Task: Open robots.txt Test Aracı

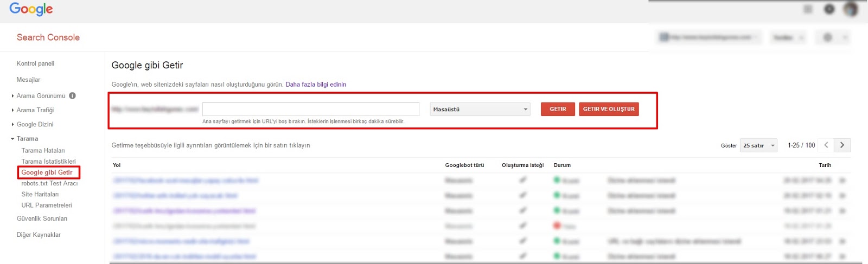Action: click(49, 183)
